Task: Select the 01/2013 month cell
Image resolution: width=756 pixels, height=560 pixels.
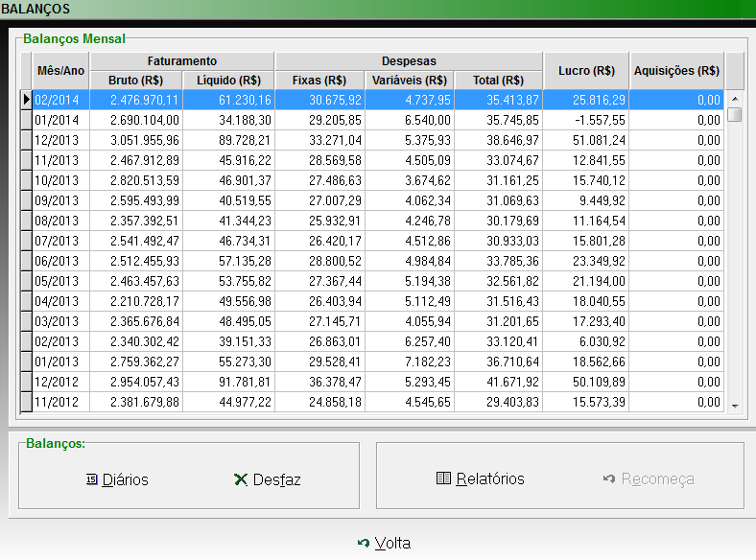Action: [x=60, y=362]
